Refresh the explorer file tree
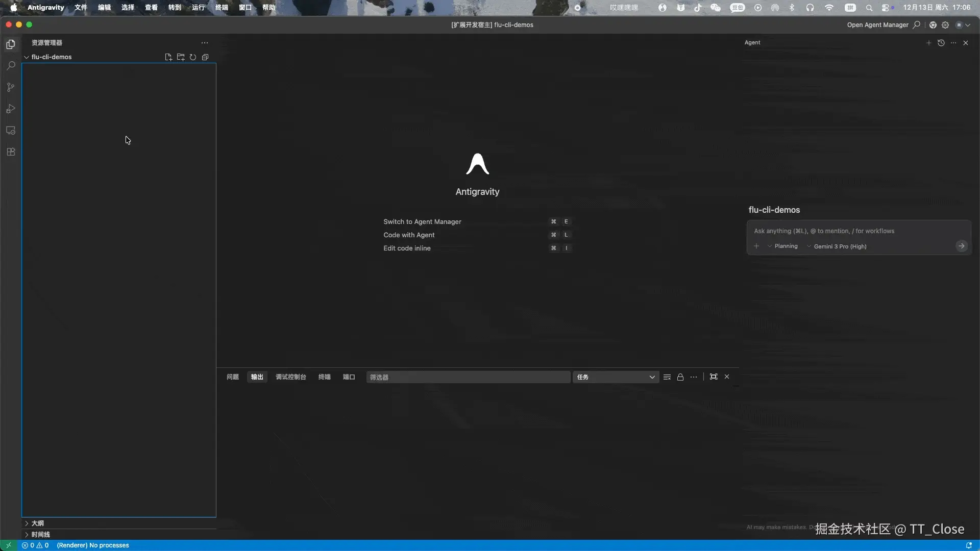 tap(193, 57)
